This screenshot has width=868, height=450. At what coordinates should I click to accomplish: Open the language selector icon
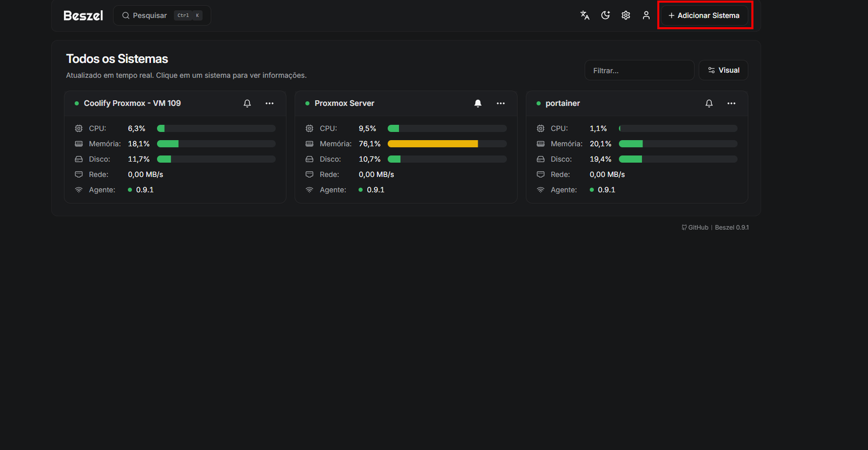[585, 15]
